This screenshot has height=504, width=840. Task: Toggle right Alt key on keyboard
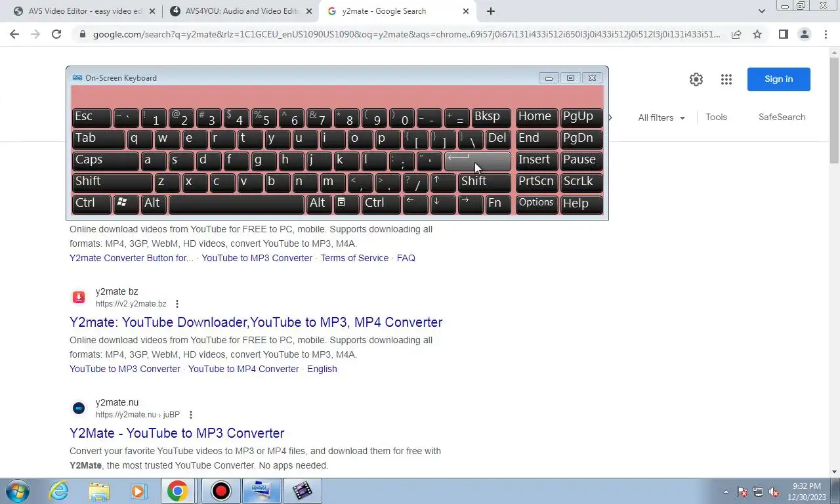coord(319,203)
